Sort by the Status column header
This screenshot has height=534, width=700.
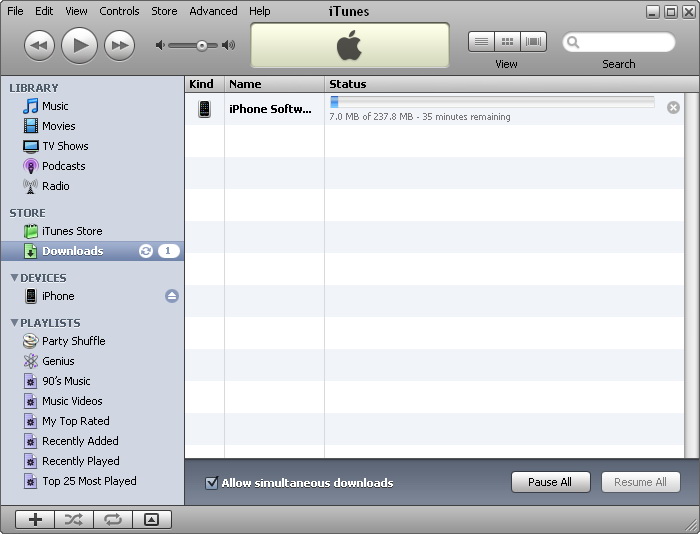pos(504,84)
